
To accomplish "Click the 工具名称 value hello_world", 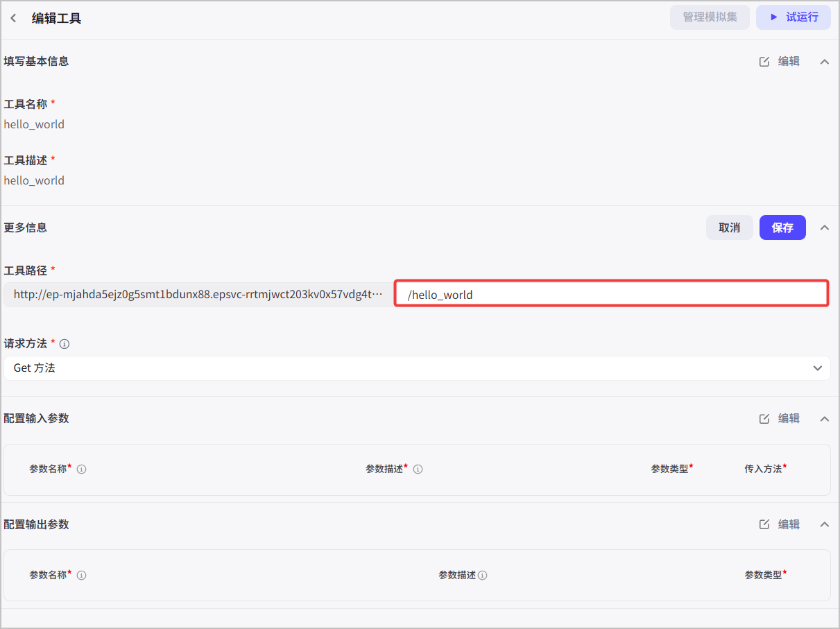I will click(x=34, y=125).
